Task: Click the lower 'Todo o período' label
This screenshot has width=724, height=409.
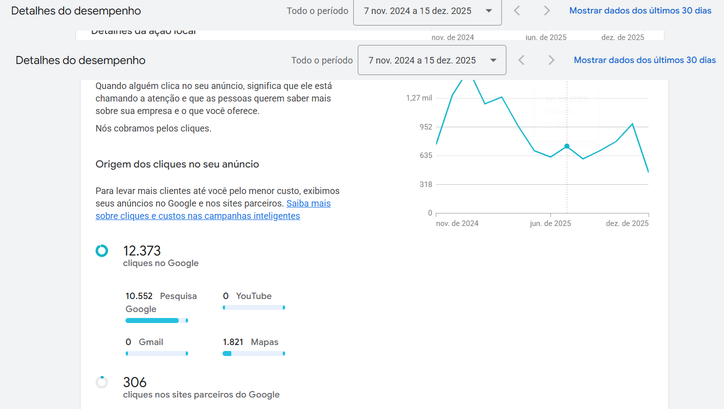Action: [322, 60]
